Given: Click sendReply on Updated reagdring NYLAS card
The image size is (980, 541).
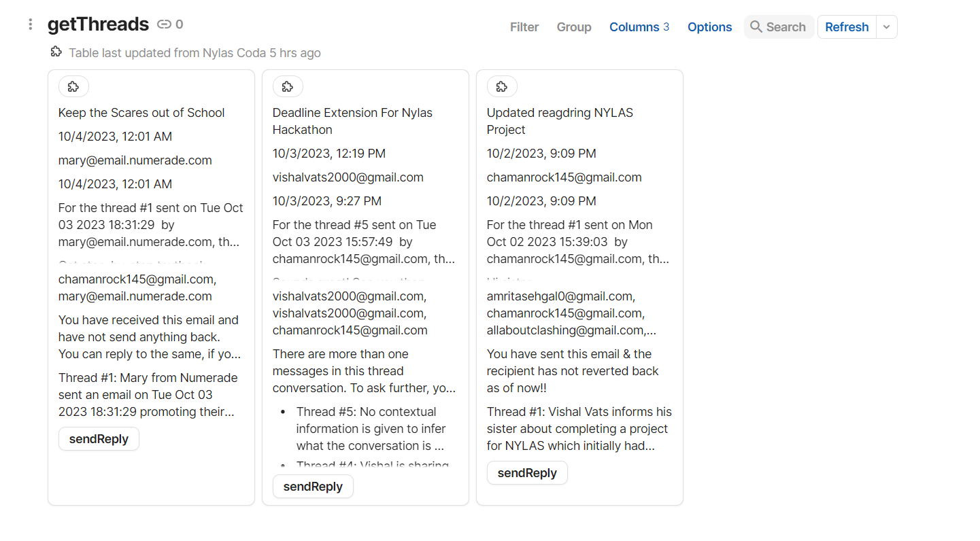Looking at the screenshot, I should click(527, 473).
